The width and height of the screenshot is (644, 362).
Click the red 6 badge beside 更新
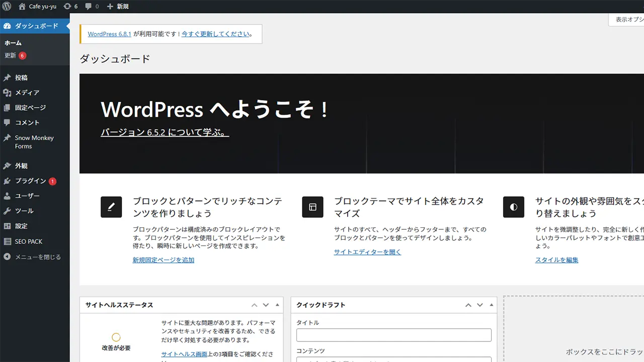pos(23,55)
